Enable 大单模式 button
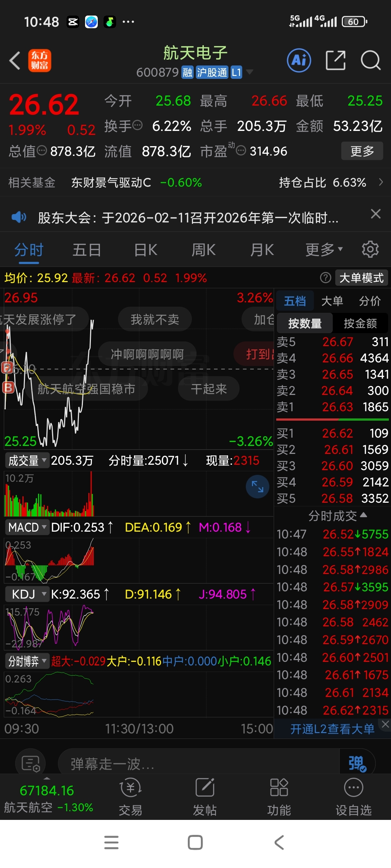Screen dimensions: 391x868 361,278
